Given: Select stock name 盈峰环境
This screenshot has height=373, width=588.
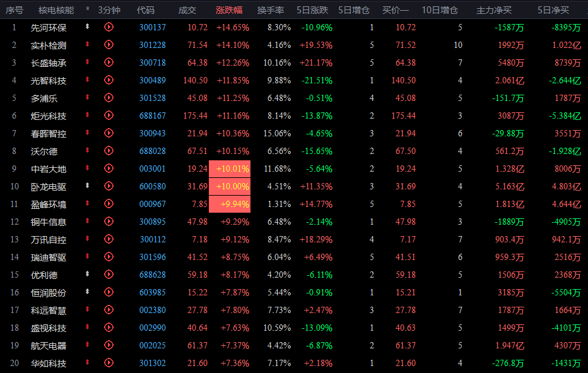Looking at the screenshot, I should pyautogui.click(x=49, y=204).
